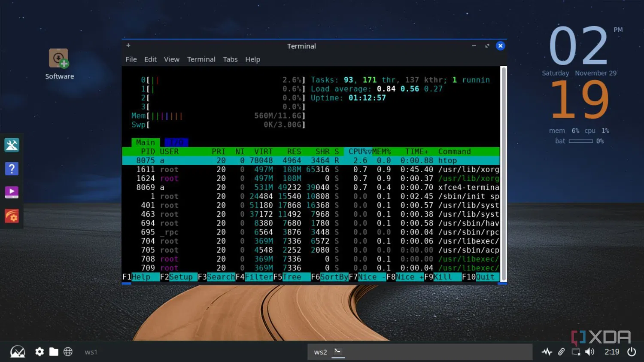Click the Load average value 0.84
This screenshot has height=362, width=644.
coord(386,89)
